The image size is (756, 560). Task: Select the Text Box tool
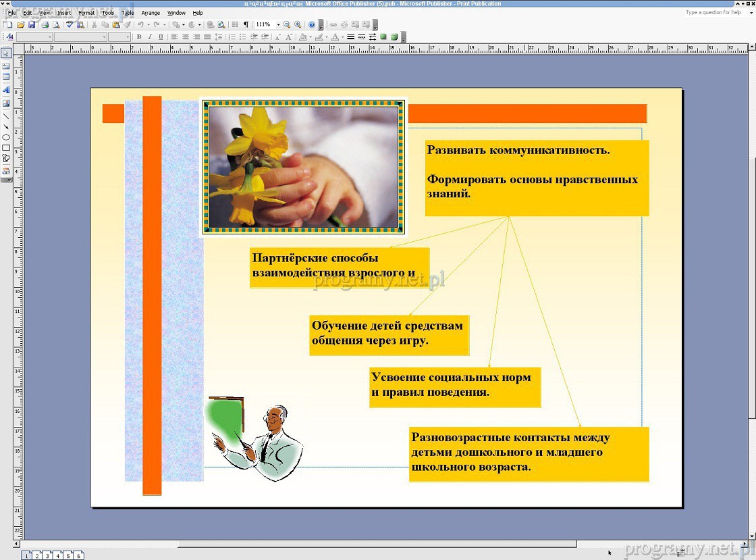pyautogui.click(x=6, y=66)
